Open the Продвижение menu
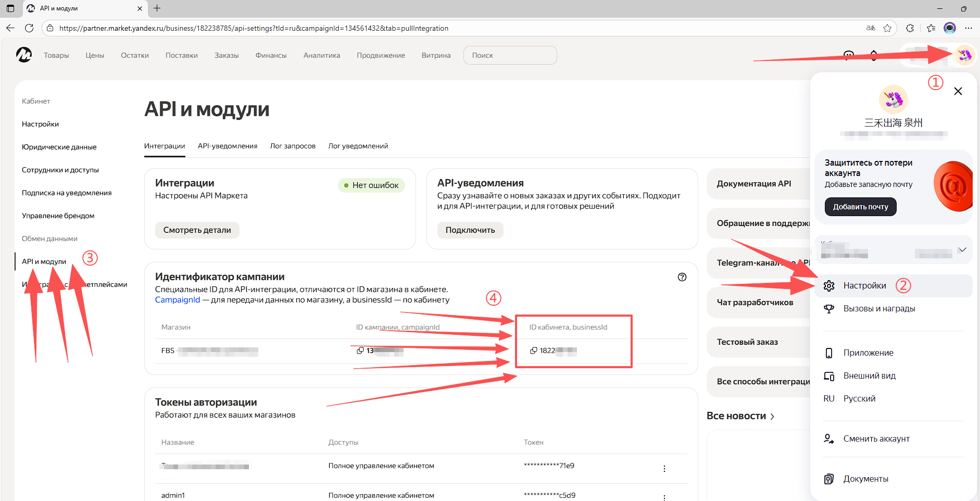The width and height of the screenshot is (980, 501). point(381,55)
